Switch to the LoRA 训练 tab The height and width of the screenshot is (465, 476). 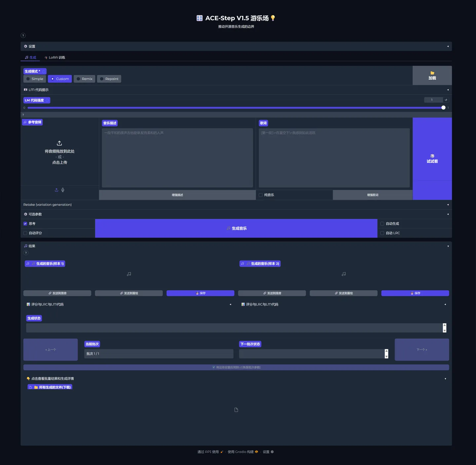55,58
